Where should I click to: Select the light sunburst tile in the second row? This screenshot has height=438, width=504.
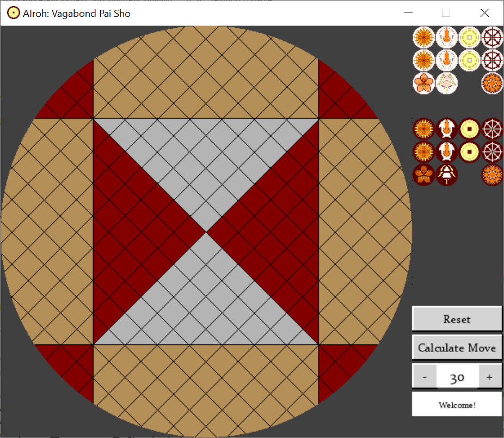(423, 60)
